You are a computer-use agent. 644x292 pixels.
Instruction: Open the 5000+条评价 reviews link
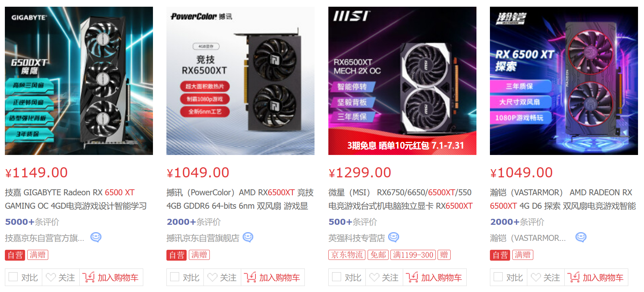32,222
